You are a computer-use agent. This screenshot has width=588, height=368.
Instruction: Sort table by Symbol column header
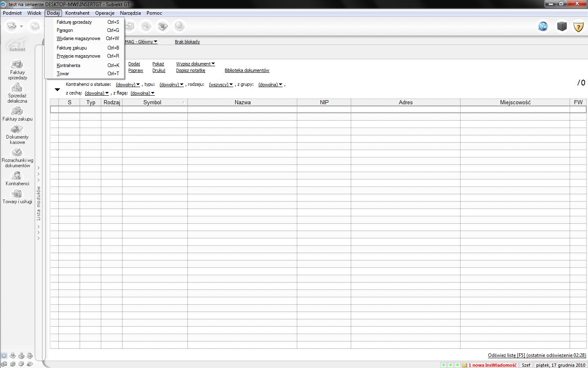click(155, 102)
